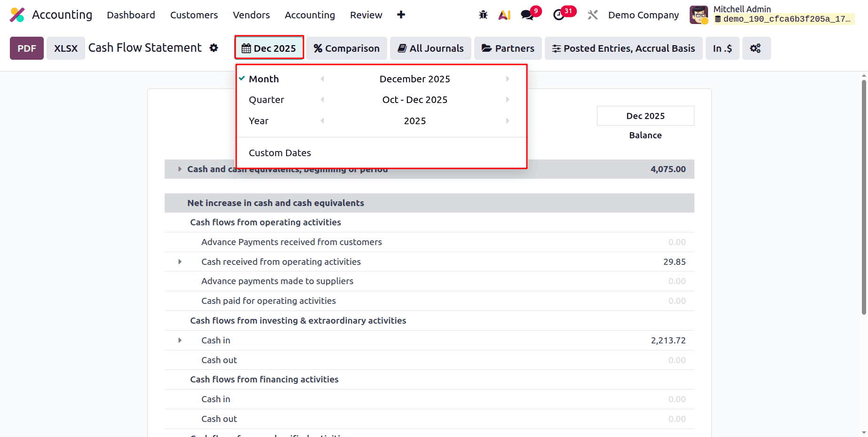The image size is (868, 437).
Task: Select the Quarter period option
Action: [266, 99]
